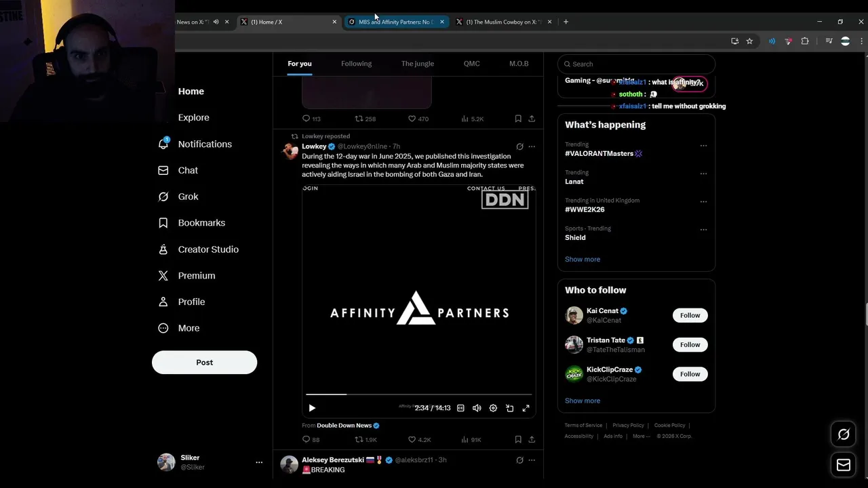
Task: Open Notifications bell icon
Action: (x=163, y=144)
